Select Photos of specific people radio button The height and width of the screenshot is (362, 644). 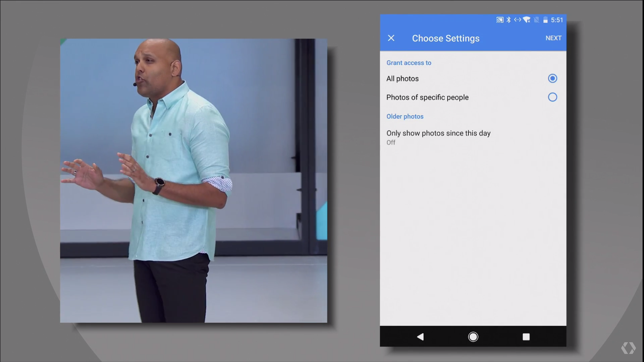pyautogui.click(x=552, y=97)
